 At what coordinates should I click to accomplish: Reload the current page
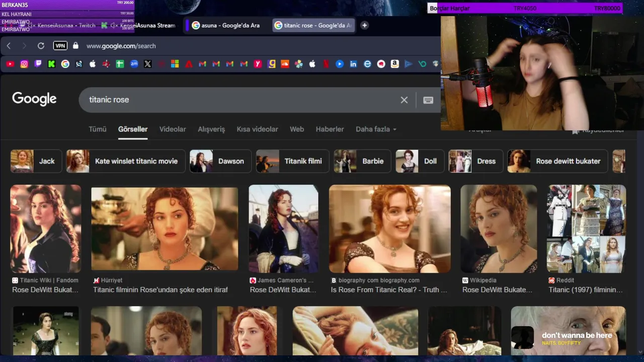[x=41, y=46]
